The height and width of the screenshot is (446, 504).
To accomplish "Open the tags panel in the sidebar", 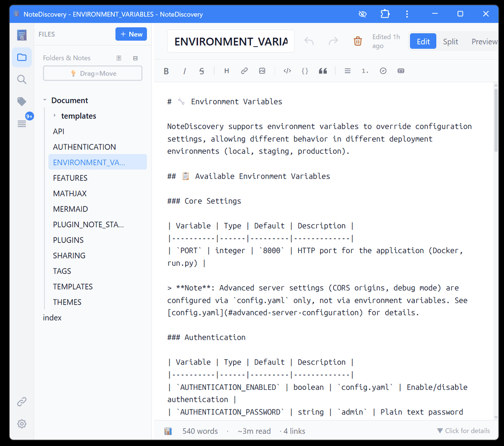I will point(22,102).
